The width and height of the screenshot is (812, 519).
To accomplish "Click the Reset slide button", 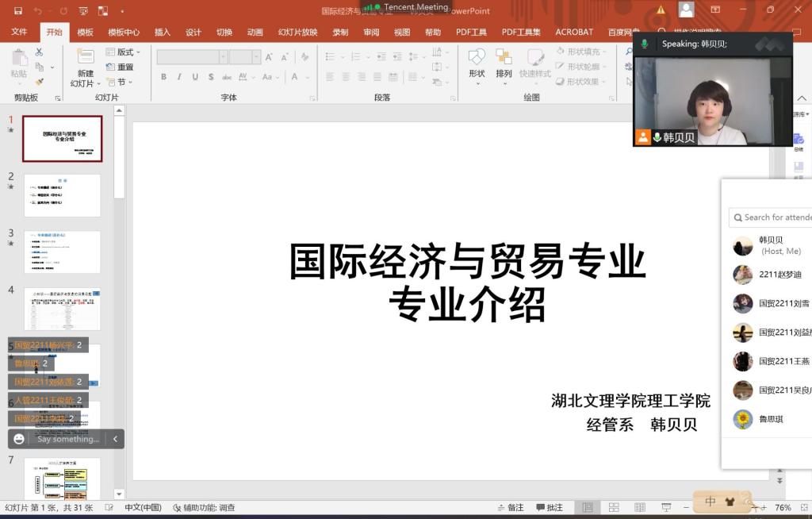I will (121, 67).
